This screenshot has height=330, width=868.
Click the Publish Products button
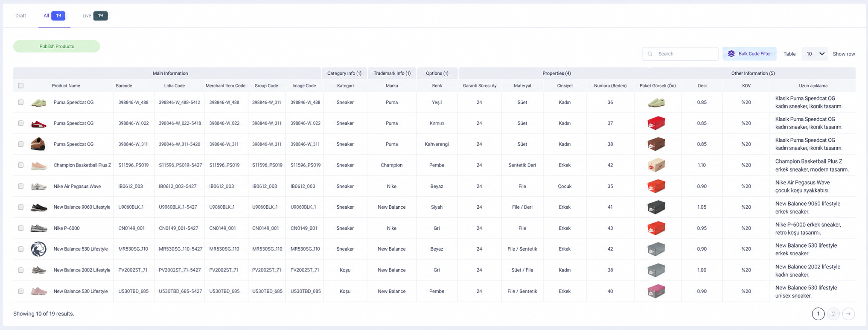pyautogui.click(x=57, y=46)
